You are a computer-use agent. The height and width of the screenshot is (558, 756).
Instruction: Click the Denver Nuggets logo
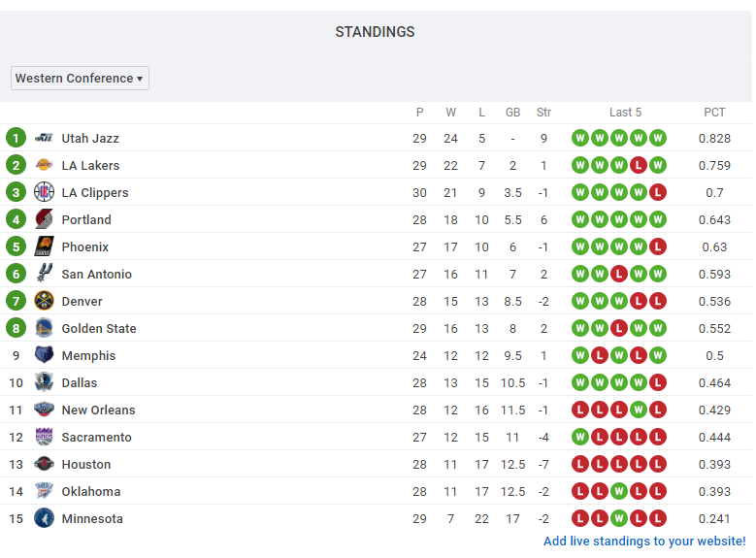click(44, 301)
